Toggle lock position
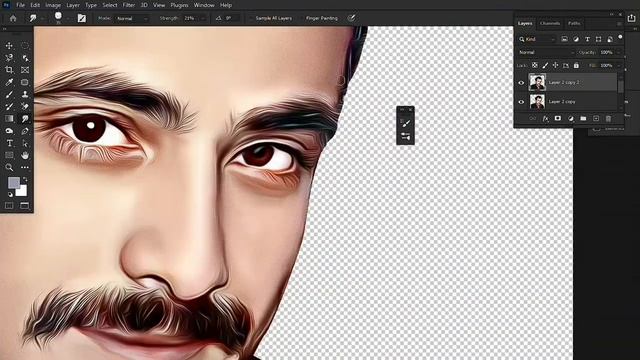 pos(555,65)
